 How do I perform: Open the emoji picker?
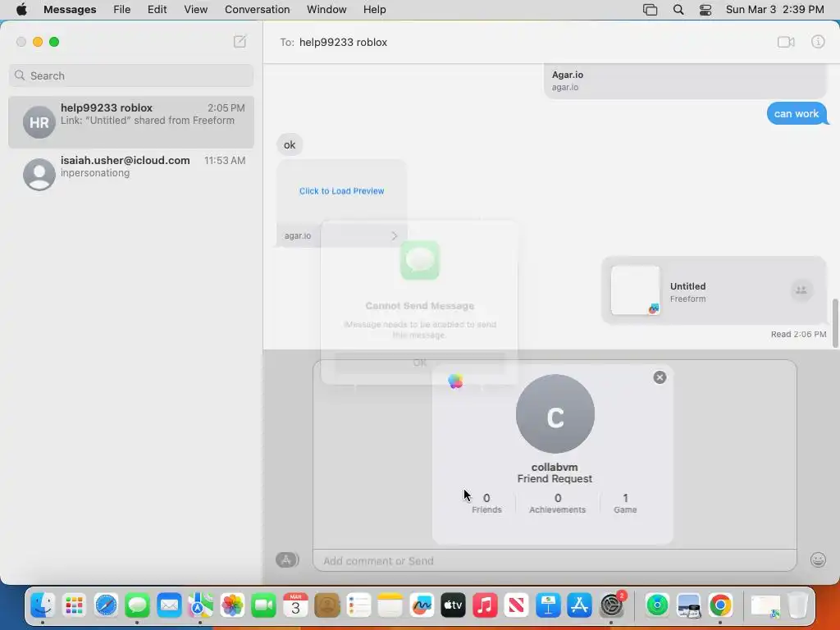tap(818, 559)
